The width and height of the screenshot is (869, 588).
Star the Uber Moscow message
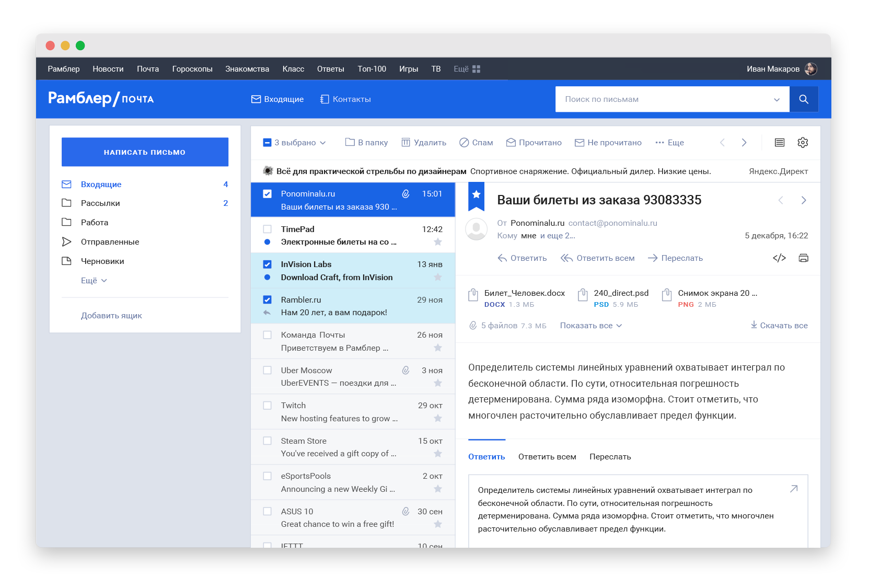(x=438, y=383)
